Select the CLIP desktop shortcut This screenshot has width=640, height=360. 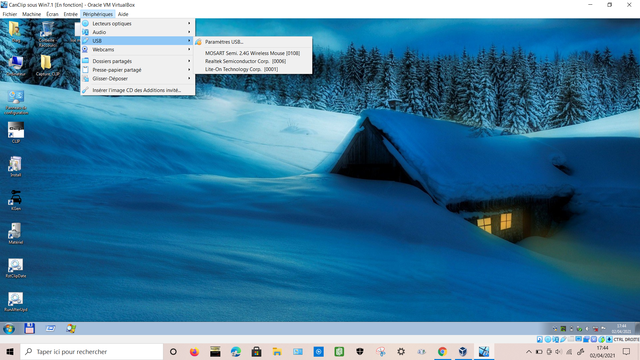click(16, 133)
